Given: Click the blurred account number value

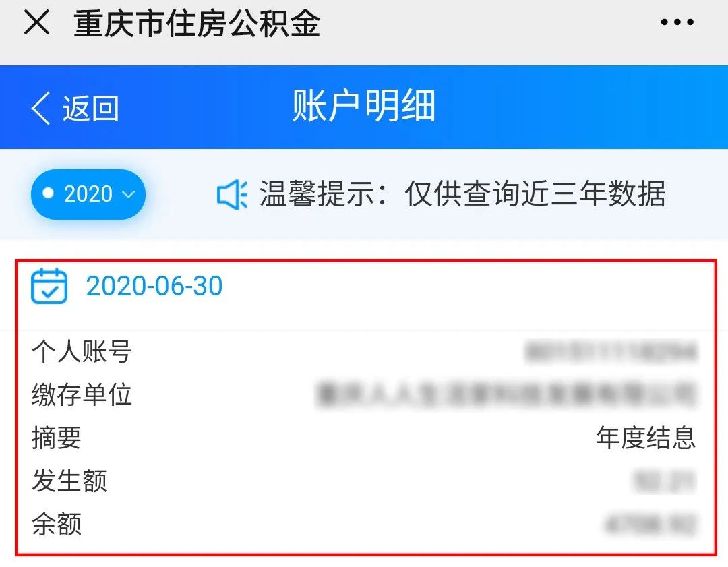Looking at the screenshot, I should (611, 351).
